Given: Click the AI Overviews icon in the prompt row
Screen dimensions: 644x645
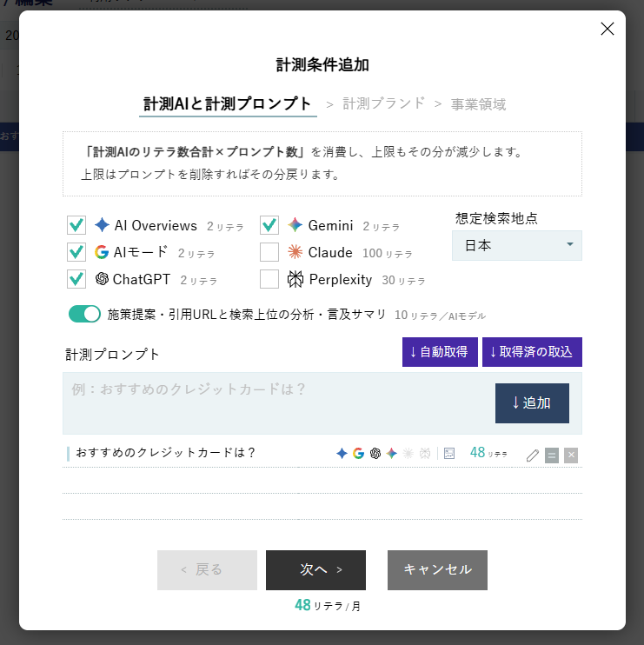Looking at the screenshot, I should pos(342,453).
